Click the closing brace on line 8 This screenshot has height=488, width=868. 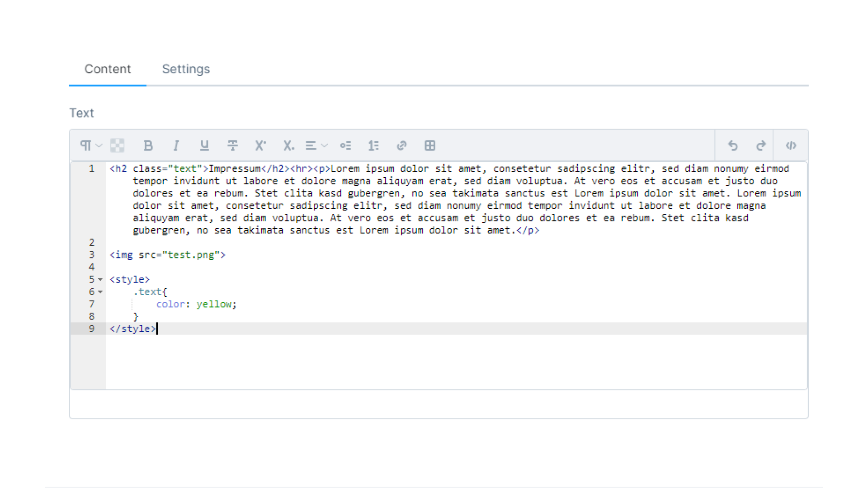coord(136,317)
